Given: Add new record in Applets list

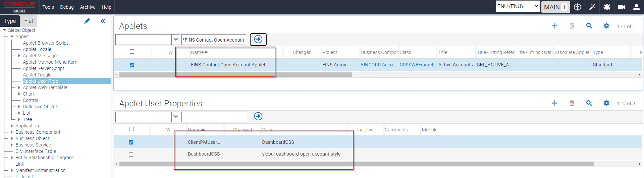Looking at the screenshot, I should tap(554, 26).
